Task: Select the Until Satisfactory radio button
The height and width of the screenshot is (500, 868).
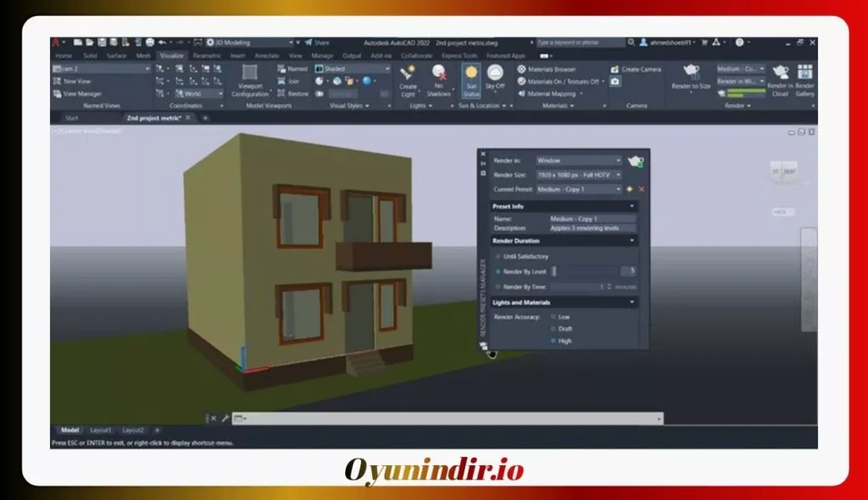Action: (x=498, y=257)
